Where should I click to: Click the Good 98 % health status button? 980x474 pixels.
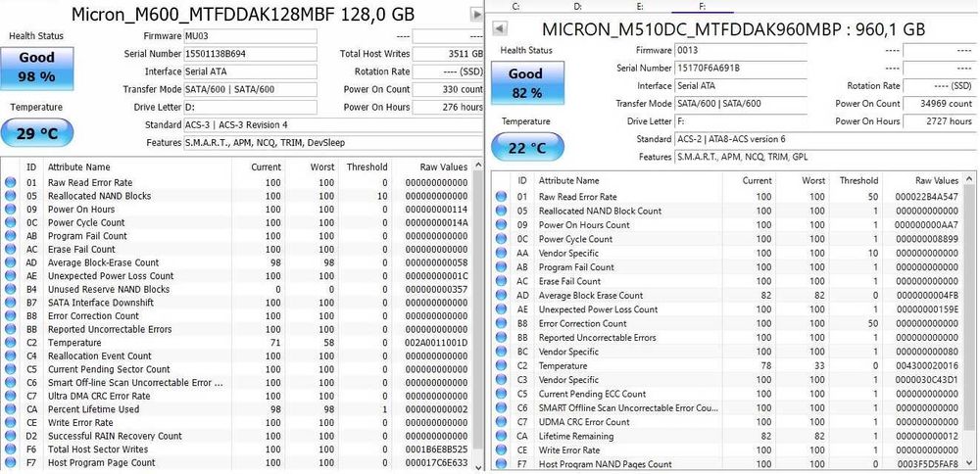37,68
